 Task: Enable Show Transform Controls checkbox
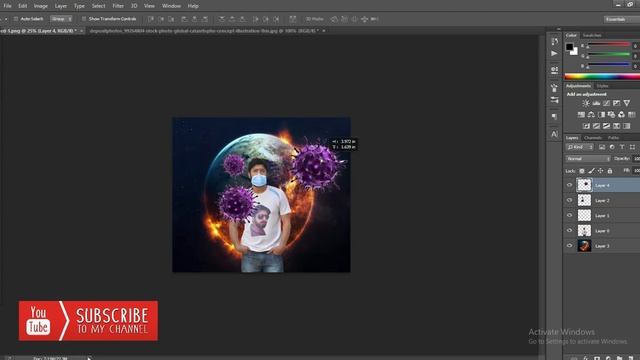[84, 19]
